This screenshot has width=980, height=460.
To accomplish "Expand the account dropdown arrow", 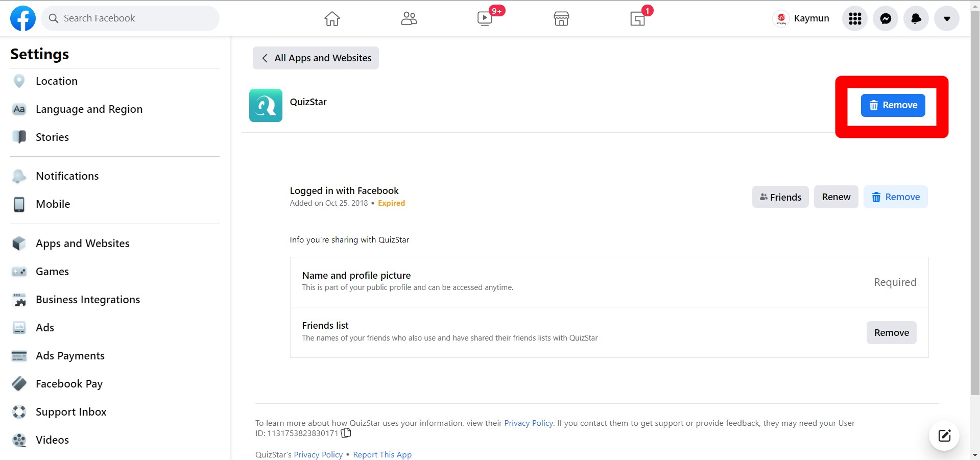I will [x=947, y=18].
